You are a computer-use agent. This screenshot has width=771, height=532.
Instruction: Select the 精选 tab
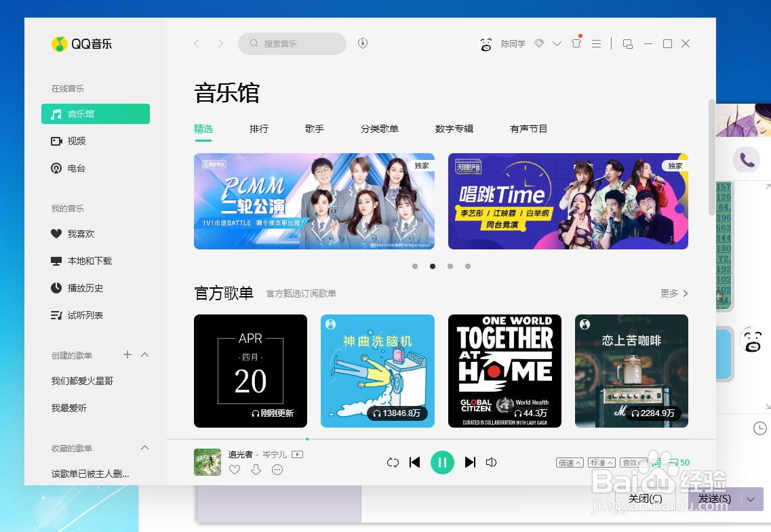[203, 129]
